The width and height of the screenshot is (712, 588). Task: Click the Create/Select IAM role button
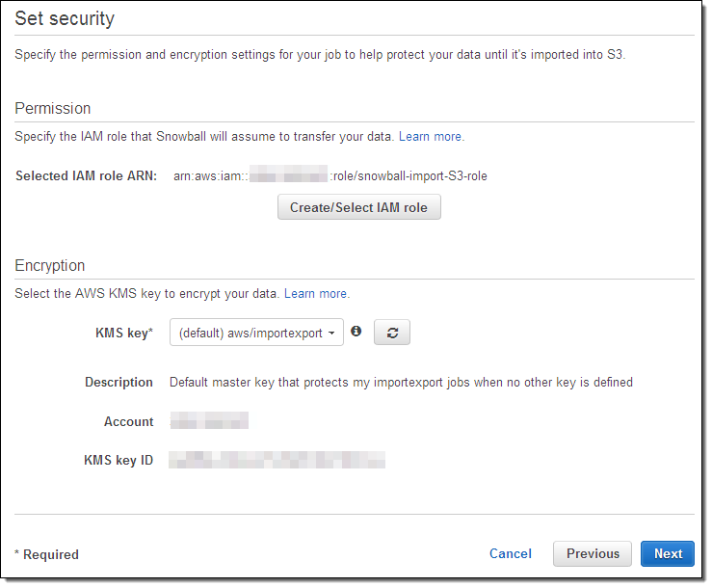(358, 207)
